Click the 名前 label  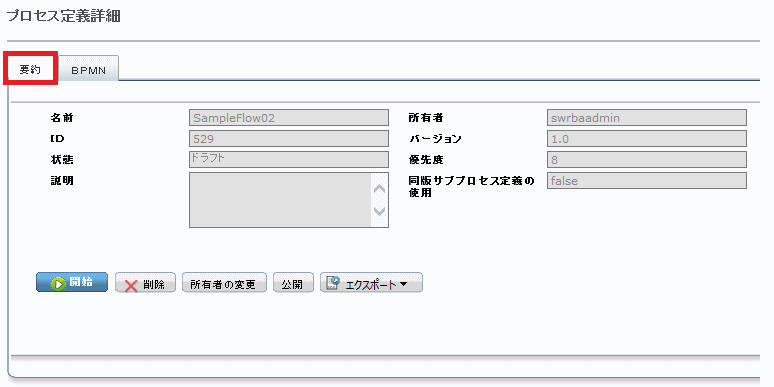pos(62,118)
